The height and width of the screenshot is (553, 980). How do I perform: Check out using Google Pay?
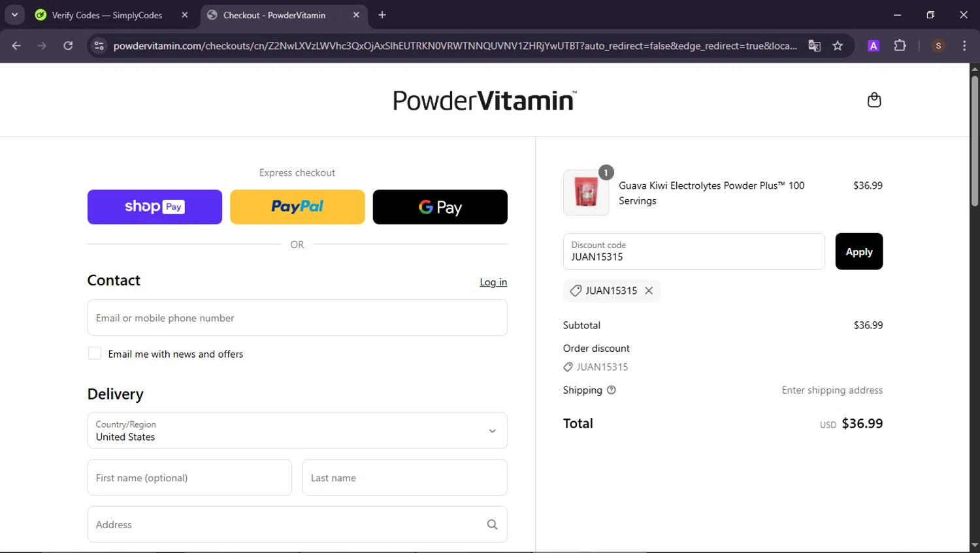coord(440,207)
